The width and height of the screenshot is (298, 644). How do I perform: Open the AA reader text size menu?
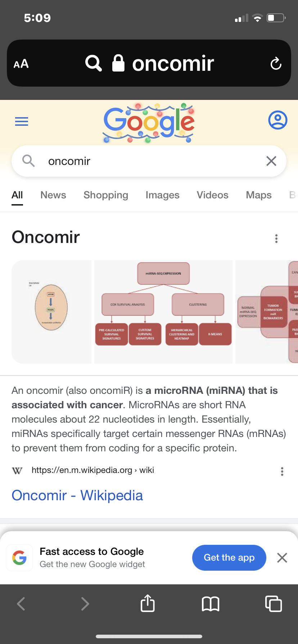click(21, 64)
